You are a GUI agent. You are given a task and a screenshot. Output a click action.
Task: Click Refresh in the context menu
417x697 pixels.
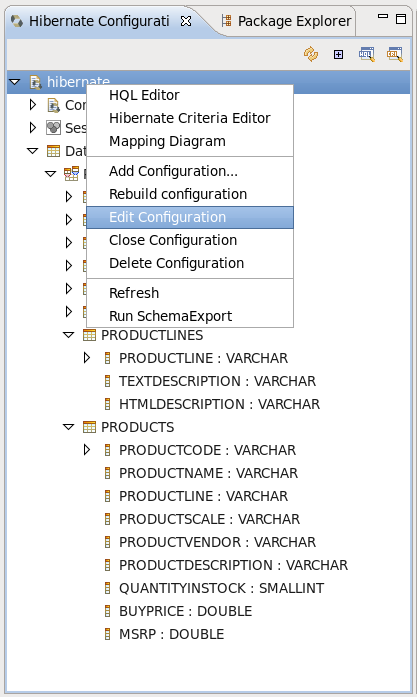coord(190,293)
